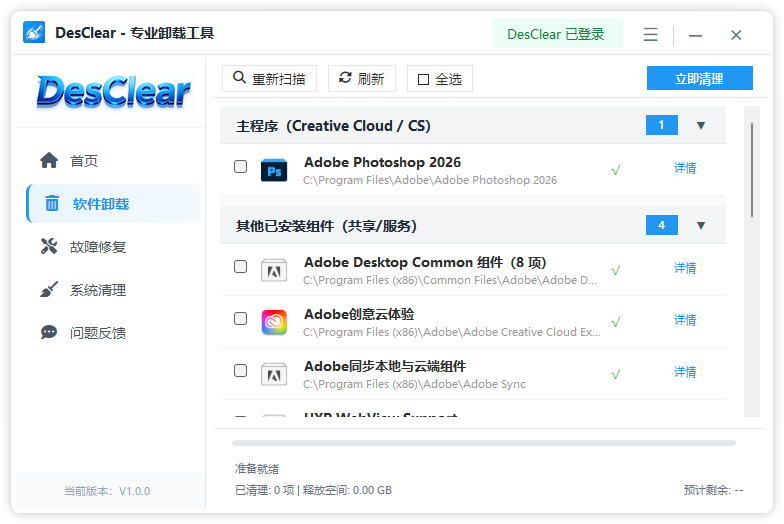Click the Adobe创意云体验 title text
The height and width of the screenshot is (524, 784).
(x=359, y=314)
